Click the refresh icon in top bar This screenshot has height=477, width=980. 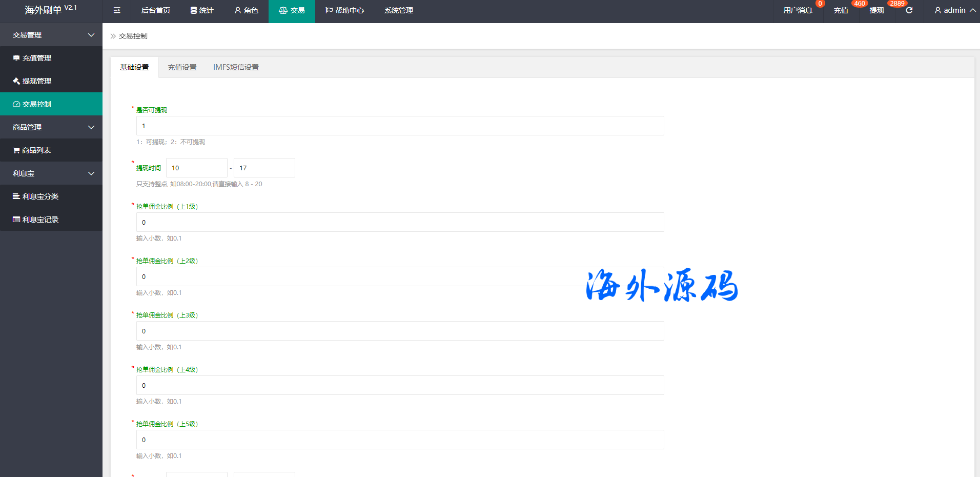click(x=909, y=10)
